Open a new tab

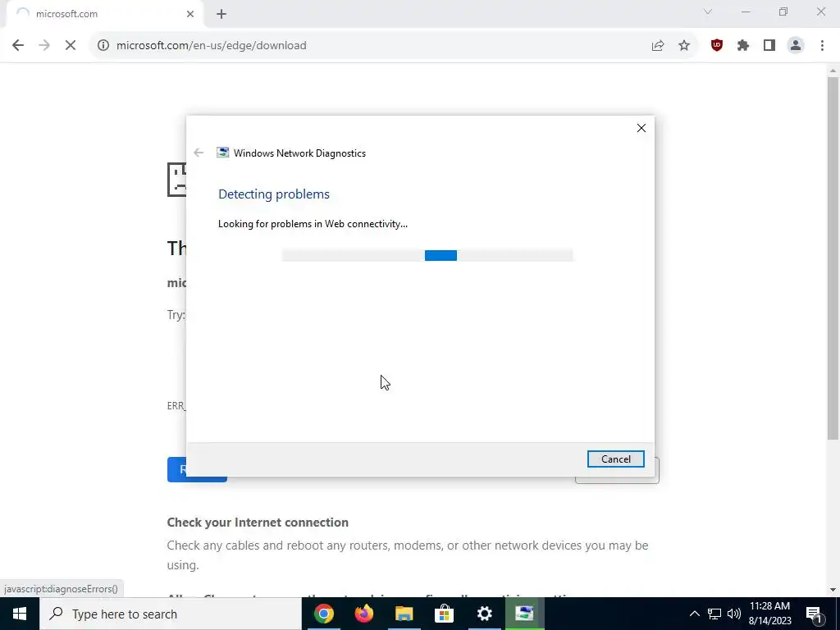coord(221,14)
